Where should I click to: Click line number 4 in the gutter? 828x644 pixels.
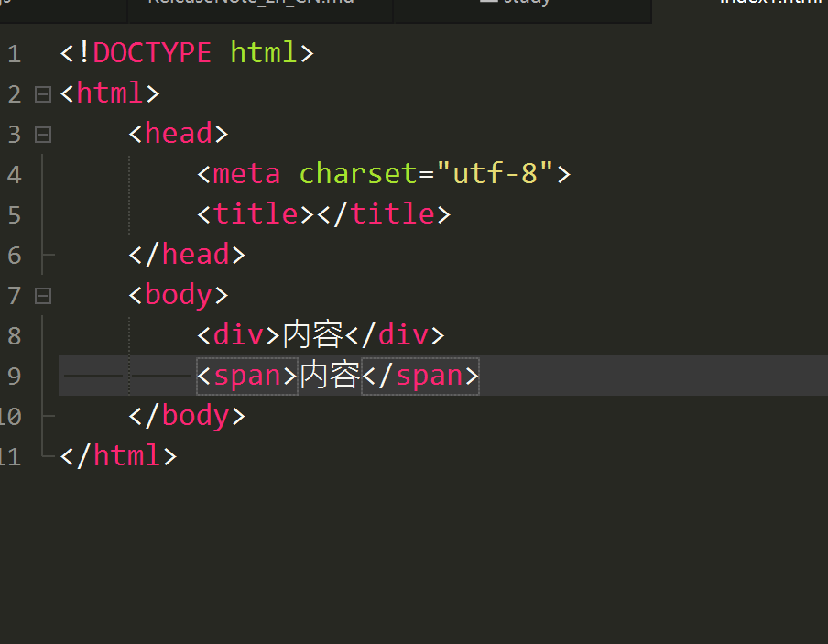[x=14, y=174]
